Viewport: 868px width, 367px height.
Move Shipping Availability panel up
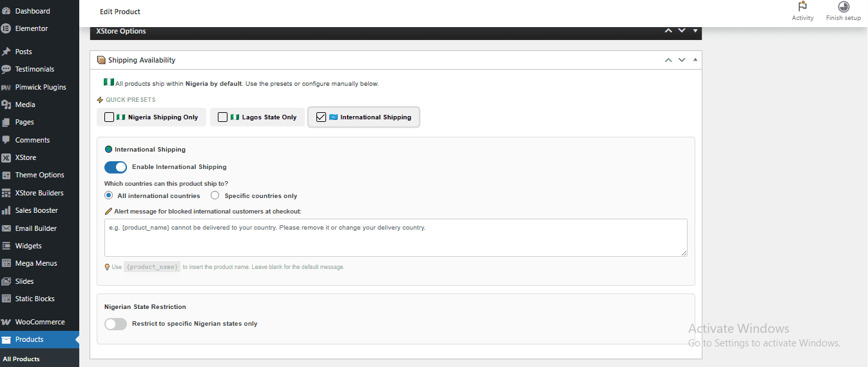tap(668, 60)
